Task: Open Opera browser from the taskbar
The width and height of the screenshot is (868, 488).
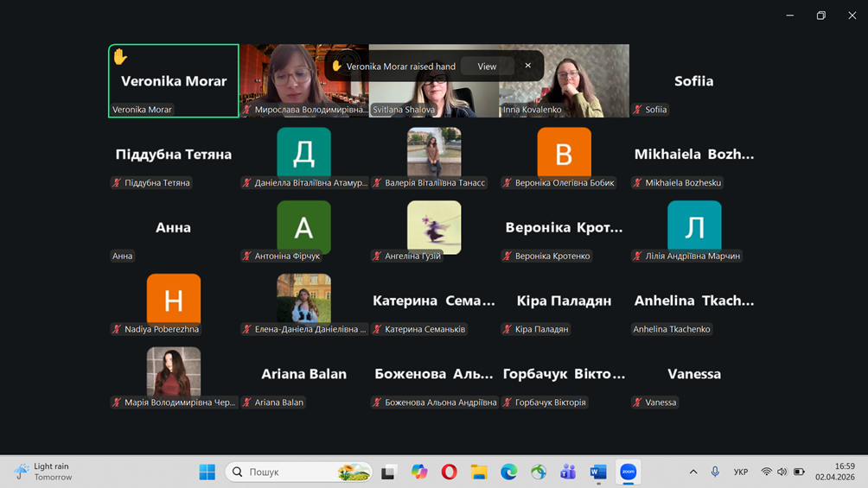Action: (449, 472)
